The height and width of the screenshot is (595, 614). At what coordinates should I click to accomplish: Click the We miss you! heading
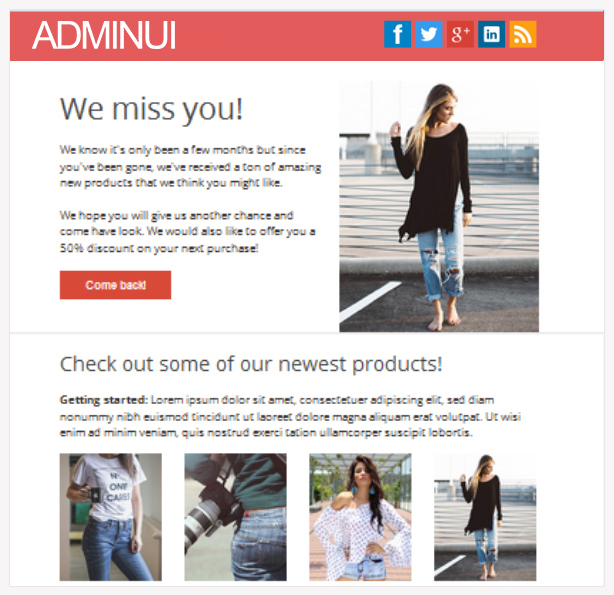(x=152, y=110)
